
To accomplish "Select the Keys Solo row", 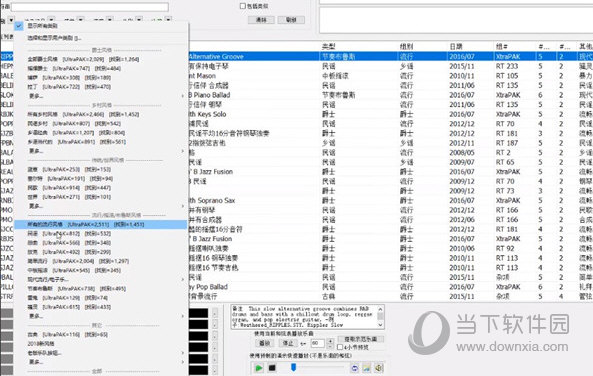I will click(390, 114).
